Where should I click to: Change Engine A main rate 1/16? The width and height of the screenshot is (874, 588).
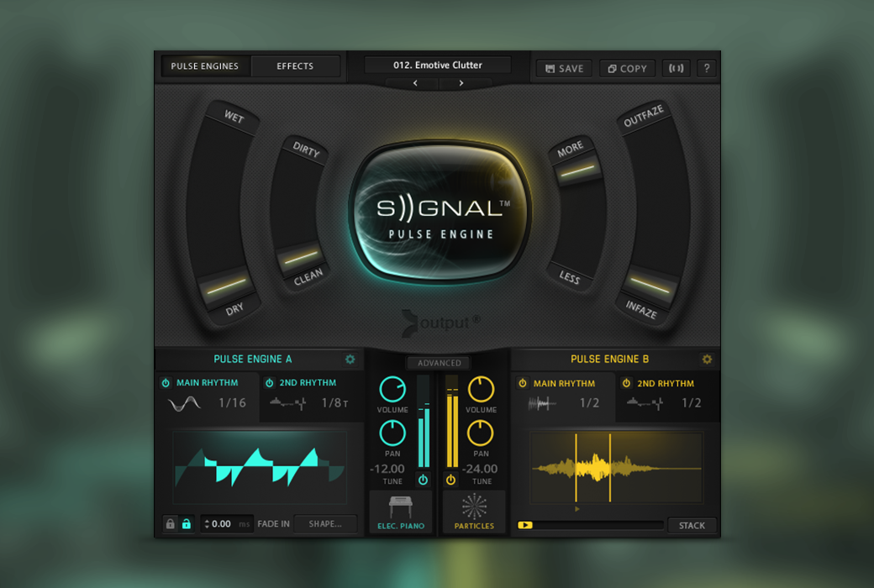232,403
